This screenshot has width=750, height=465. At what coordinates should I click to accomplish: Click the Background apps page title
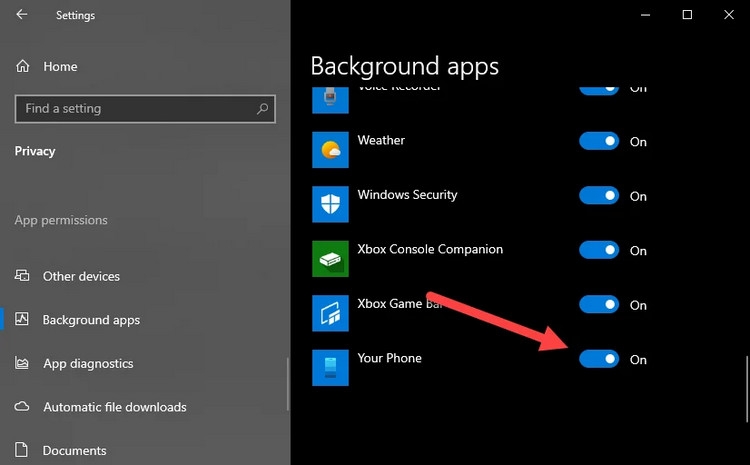(x=405, y=66)
